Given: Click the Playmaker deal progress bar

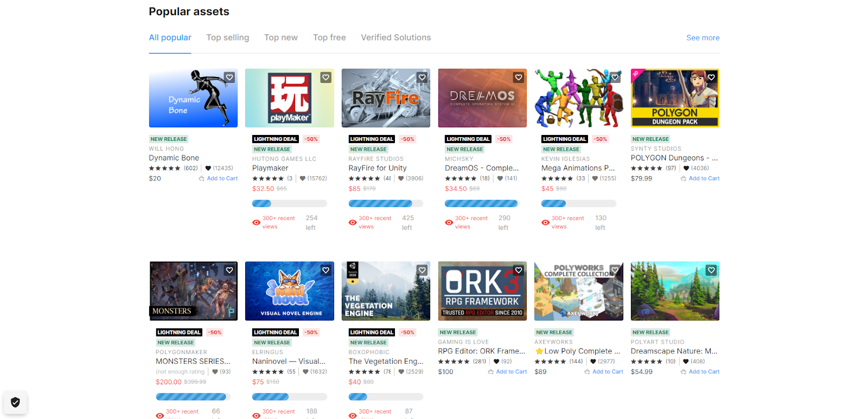Looking at the screenshot, I should (290, 204).
